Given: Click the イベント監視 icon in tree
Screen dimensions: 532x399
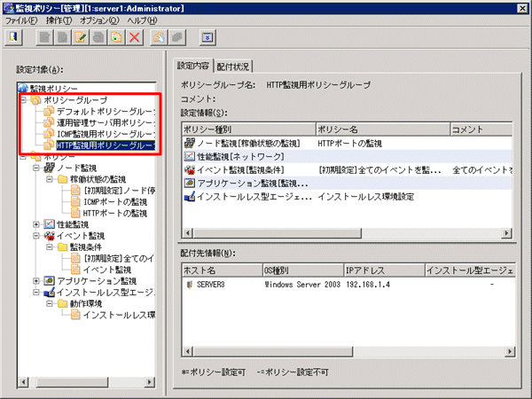Looking at the screenshot, I should coord(50,236).
